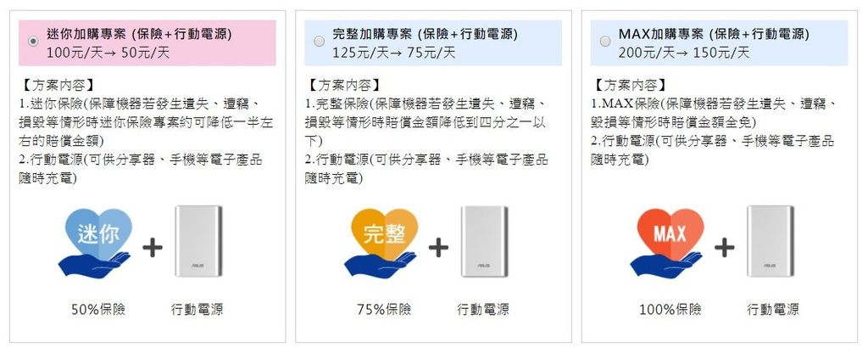Select the MAX加購專案 radio button

605,42
